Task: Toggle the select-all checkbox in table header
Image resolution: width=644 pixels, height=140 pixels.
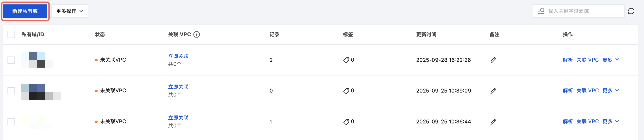Action: point(11,35)
